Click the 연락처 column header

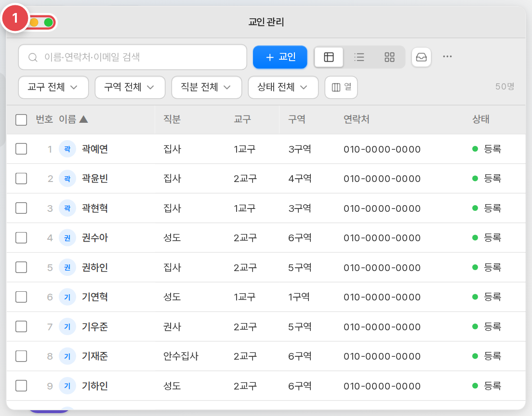coord(356,119)
